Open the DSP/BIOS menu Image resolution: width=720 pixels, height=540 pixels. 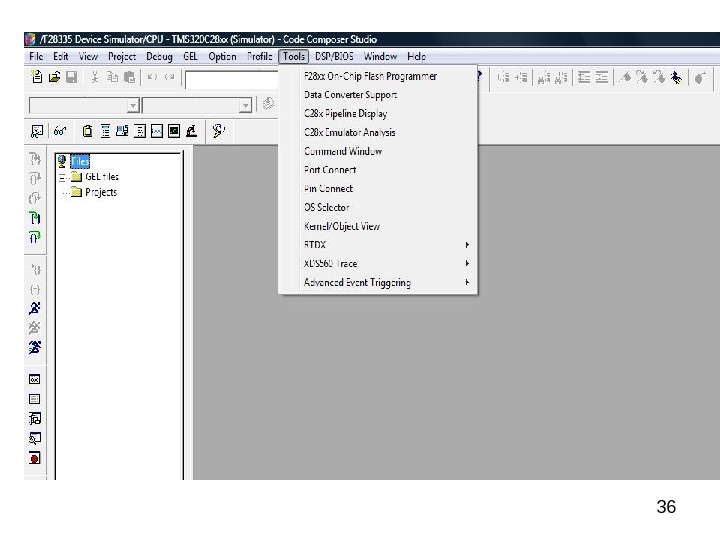click(334, 56)
